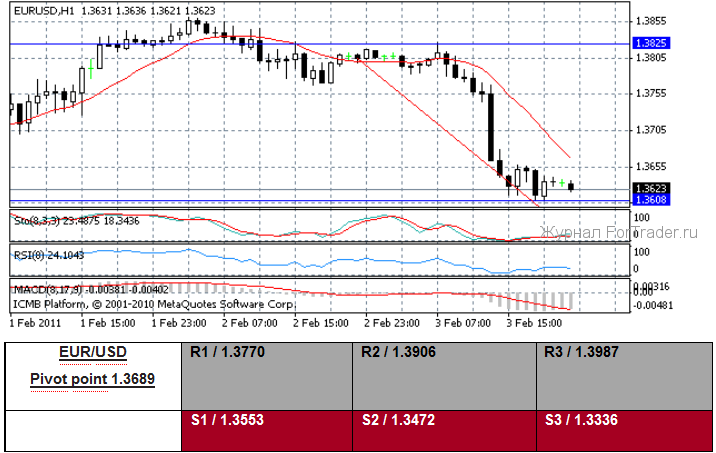716x453 pixels.
Task: Click the 2 Feb 23:00 time label
Action: [392, 323]
